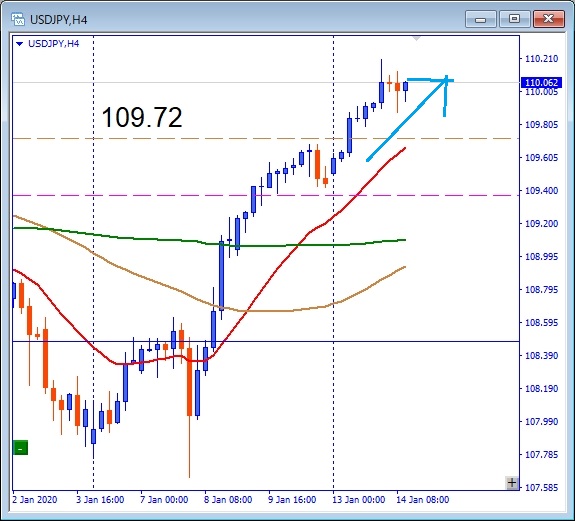
Task: Click the chart shift gray triangle marker
Action: (416, 38)
